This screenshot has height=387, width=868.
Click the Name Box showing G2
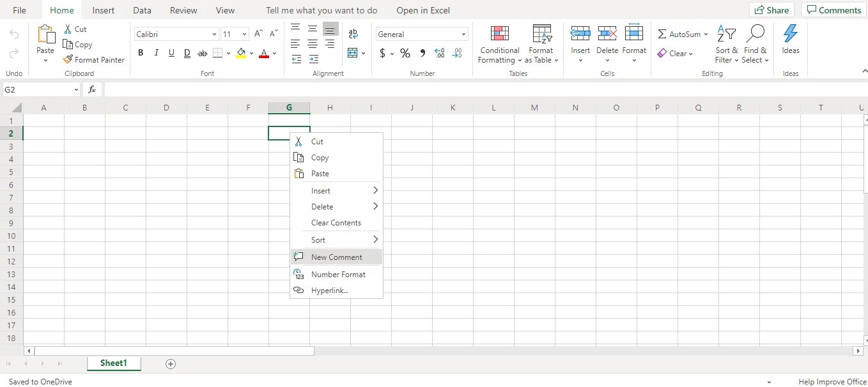[x=38, y=89]
